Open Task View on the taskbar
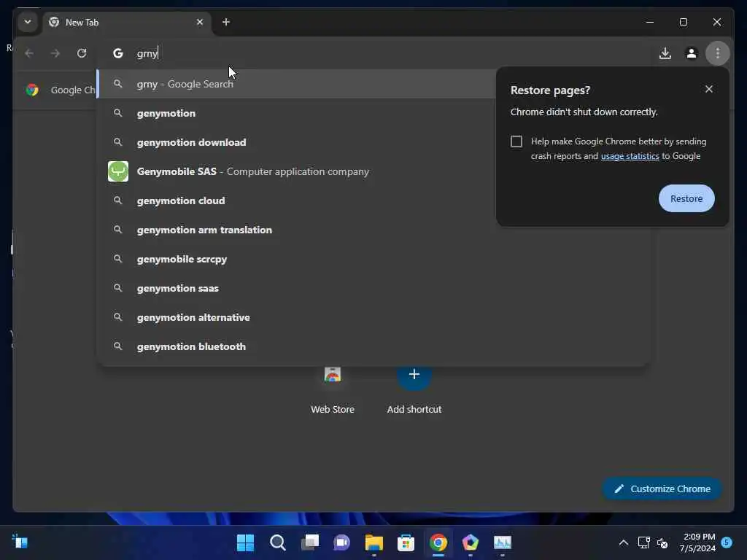747x560 pixels. click(x=309, y=542)
